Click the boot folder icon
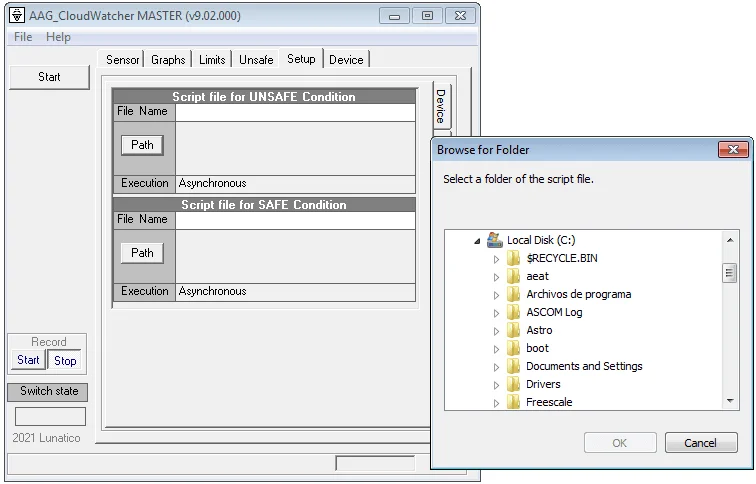 [513, 348]
